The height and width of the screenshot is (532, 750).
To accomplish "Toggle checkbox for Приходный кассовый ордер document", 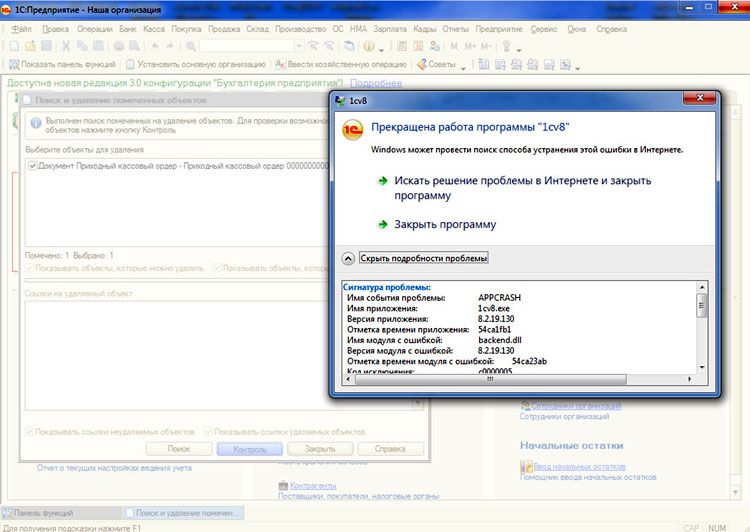I will [x=33, y=166].
